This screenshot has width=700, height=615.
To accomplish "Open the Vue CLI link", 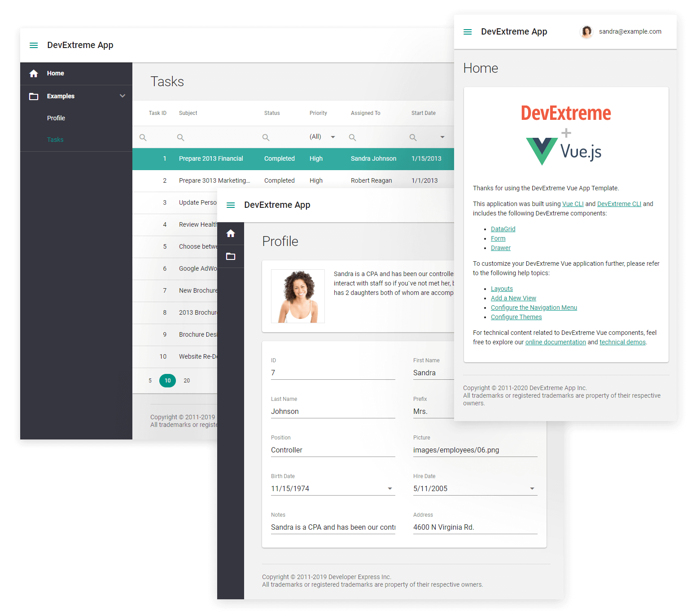I will (573, 203).
